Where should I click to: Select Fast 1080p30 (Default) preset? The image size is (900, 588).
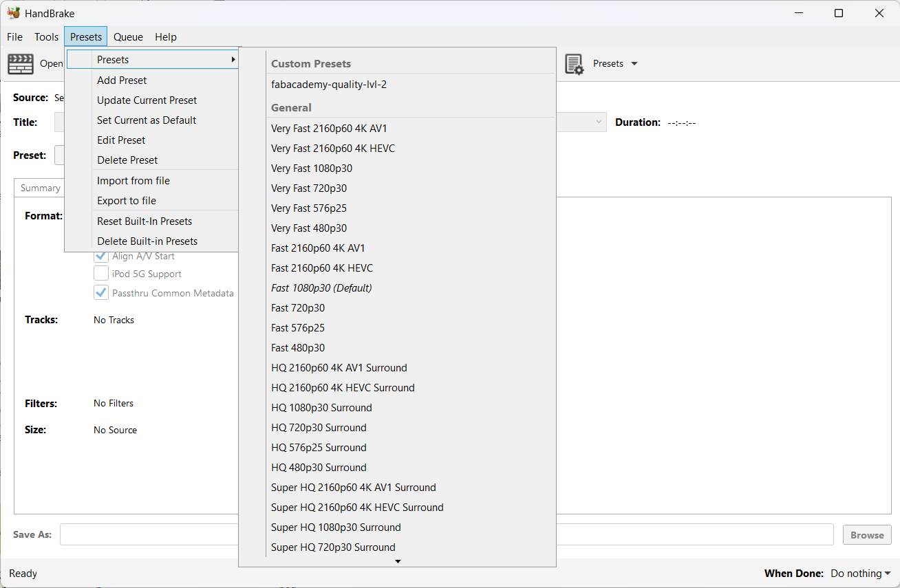397,288
